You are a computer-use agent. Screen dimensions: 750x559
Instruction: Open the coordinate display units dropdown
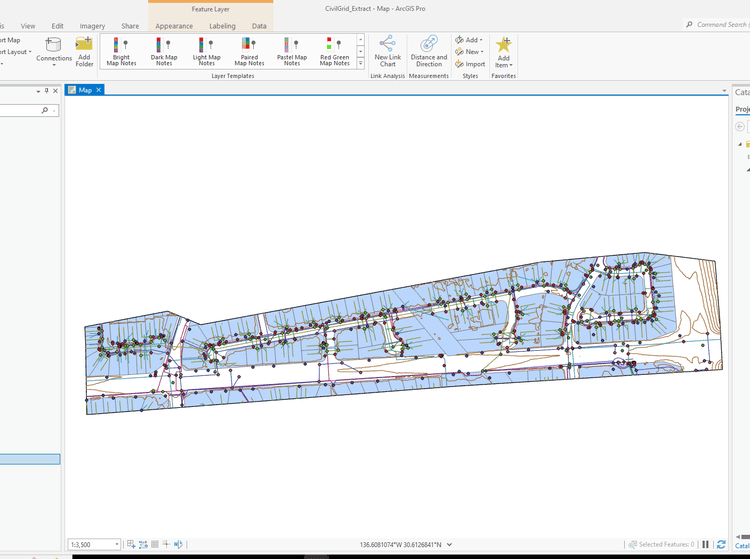pyautogui.click(x=449, y=544)
